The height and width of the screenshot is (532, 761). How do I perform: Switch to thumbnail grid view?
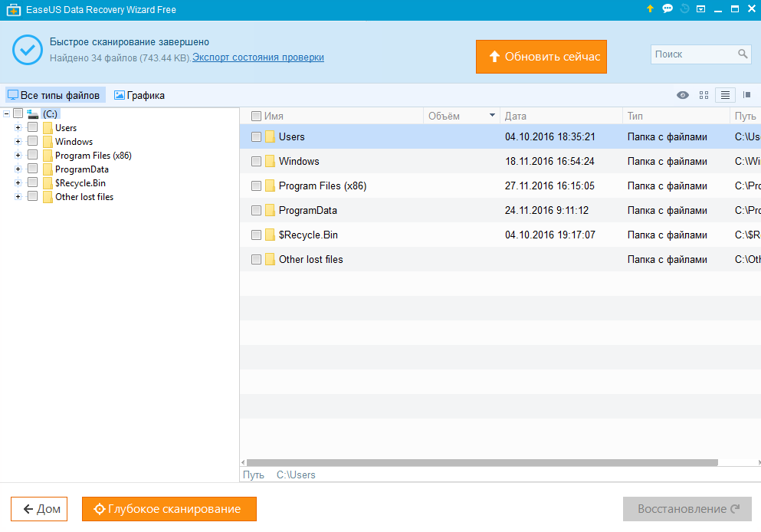point(704,95)
